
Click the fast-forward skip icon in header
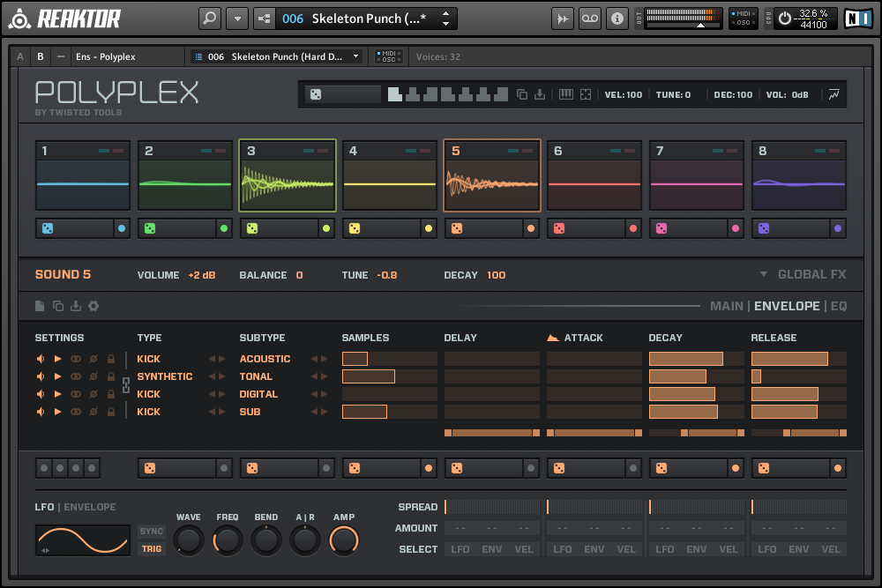coord(562,19)
